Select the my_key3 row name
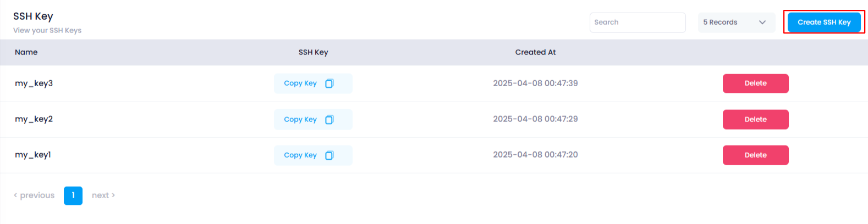 point(34,83)
